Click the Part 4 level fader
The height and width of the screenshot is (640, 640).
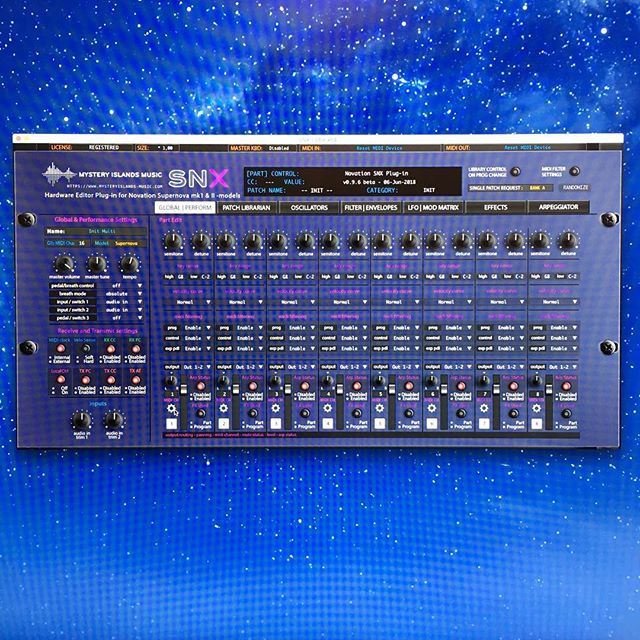tap(340, 391)
